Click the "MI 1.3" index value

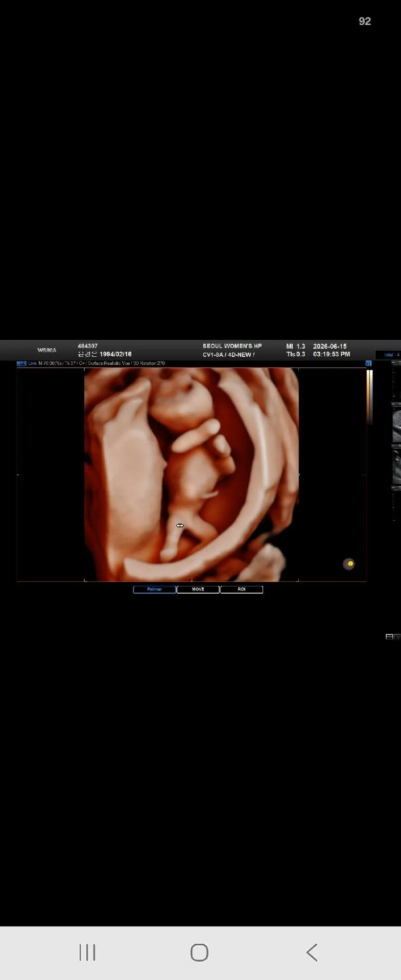pyautogui.click(x=296, y=346)
